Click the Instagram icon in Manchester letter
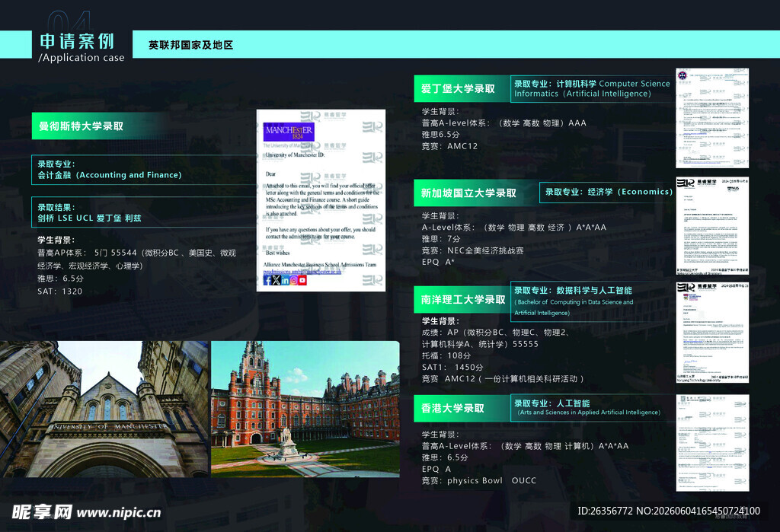 (294, 280)
